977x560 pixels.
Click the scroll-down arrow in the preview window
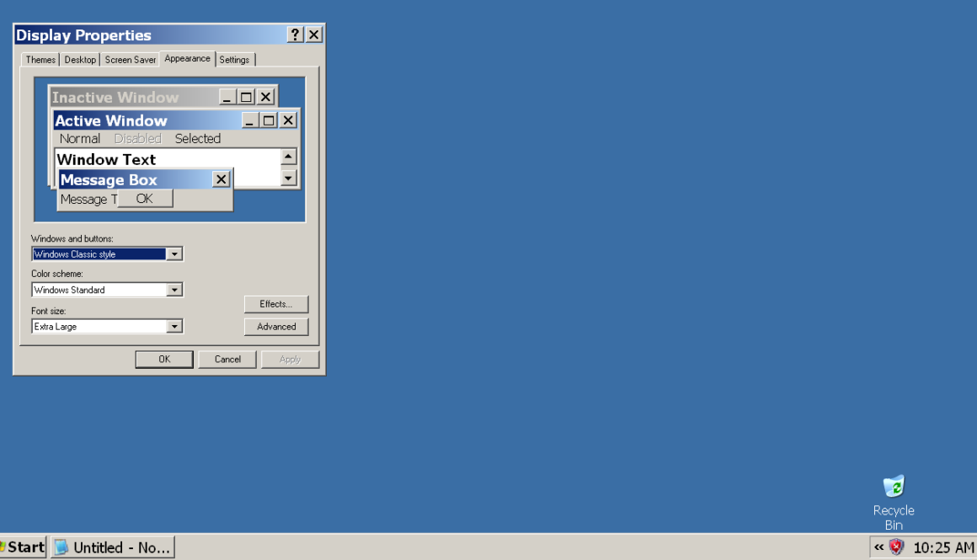(288, 178)
